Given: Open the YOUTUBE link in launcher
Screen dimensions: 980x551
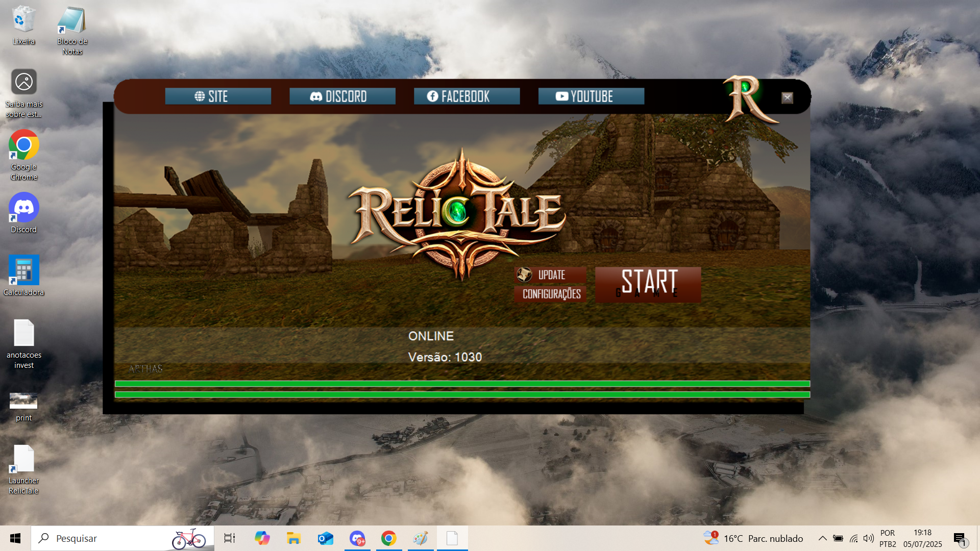Looking at the screenshot, I should click(591, 96).
